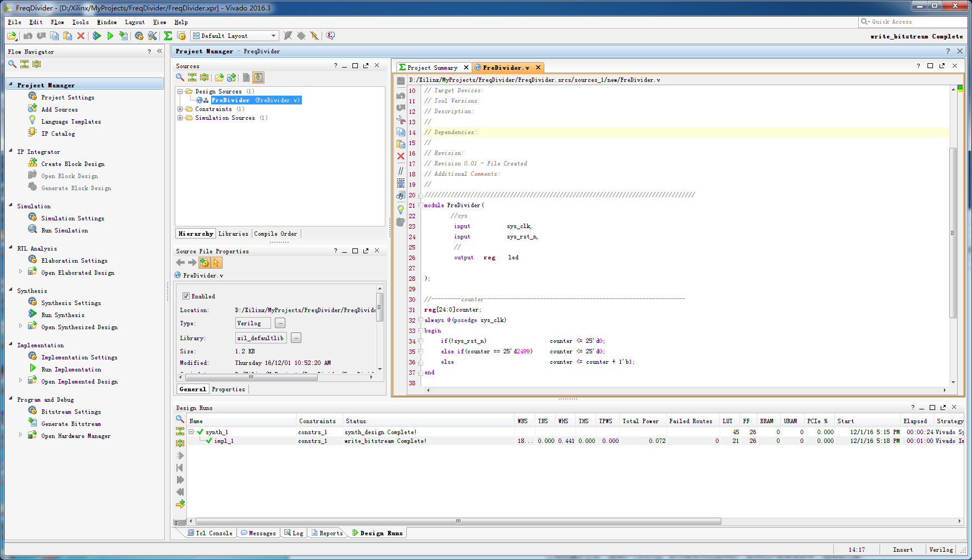Toggle the selection arrow button in Source File Properties
The image size is (972, 560).
[217, 263]
